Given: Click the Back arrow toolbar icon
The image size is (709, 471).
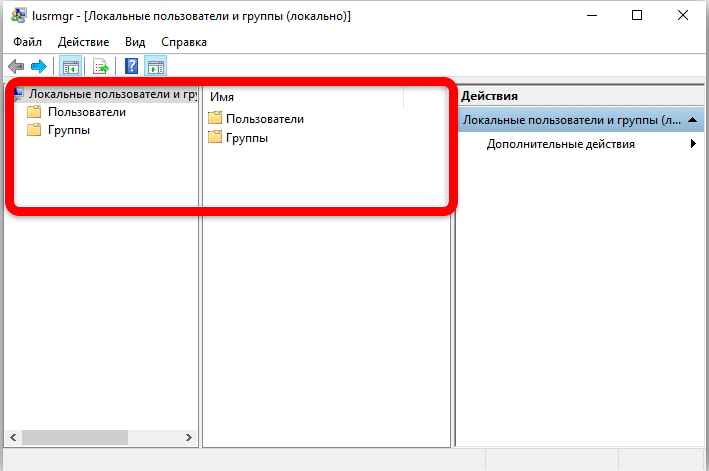Looking at the screenshot, I should click(16, 66).
